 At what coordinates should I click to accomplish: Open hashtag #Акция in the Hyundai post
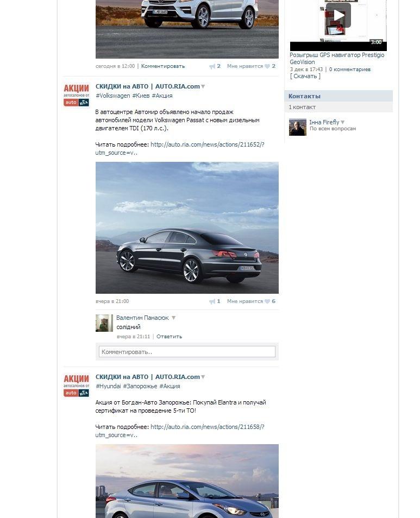click(170, 386)
